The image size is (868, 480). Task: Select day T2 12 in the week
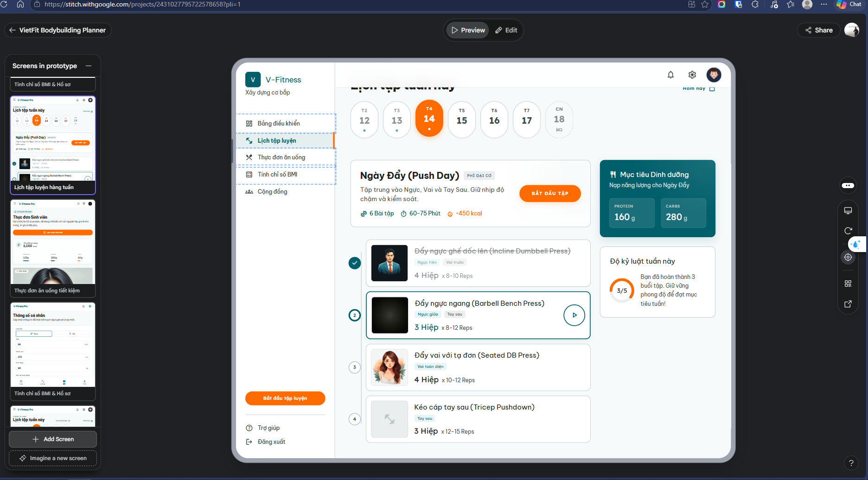tap(364, 120)
